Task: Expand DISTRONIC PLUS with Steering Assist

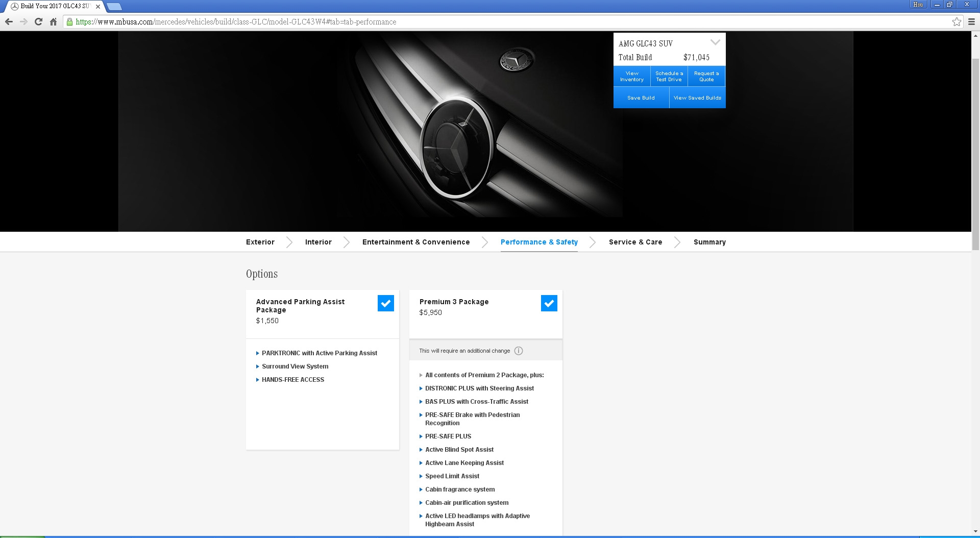Action: point(476,388)
